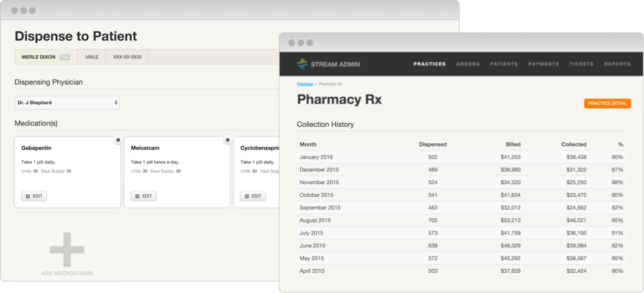Click the large plus Add Medications icon
The width and height of the screenshot is (644, 293).
[x=67, y=249]
